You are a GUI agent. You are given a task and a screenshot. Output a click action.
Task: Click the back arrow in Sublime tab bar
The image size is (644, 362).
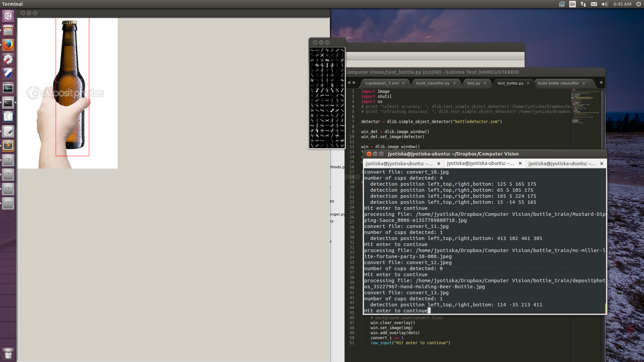(349, 83)
